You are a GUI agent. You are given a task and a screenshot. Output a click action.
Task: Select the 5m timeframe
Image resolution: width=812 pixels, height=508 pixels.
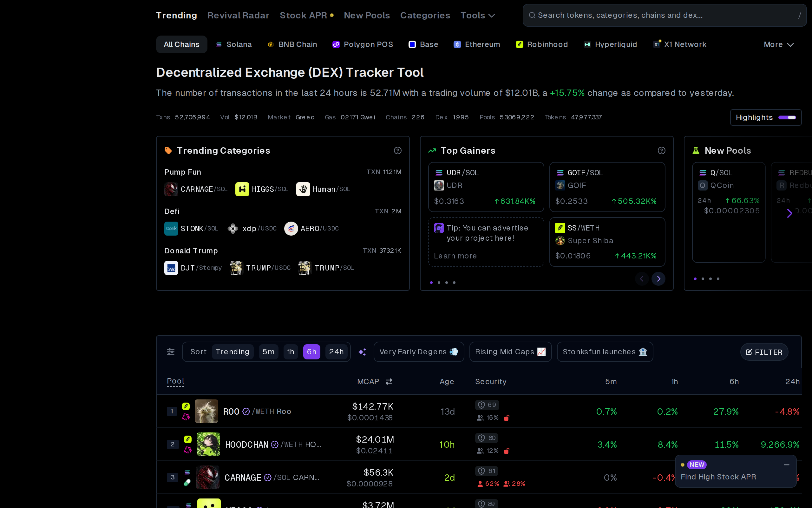pos(268,352)
